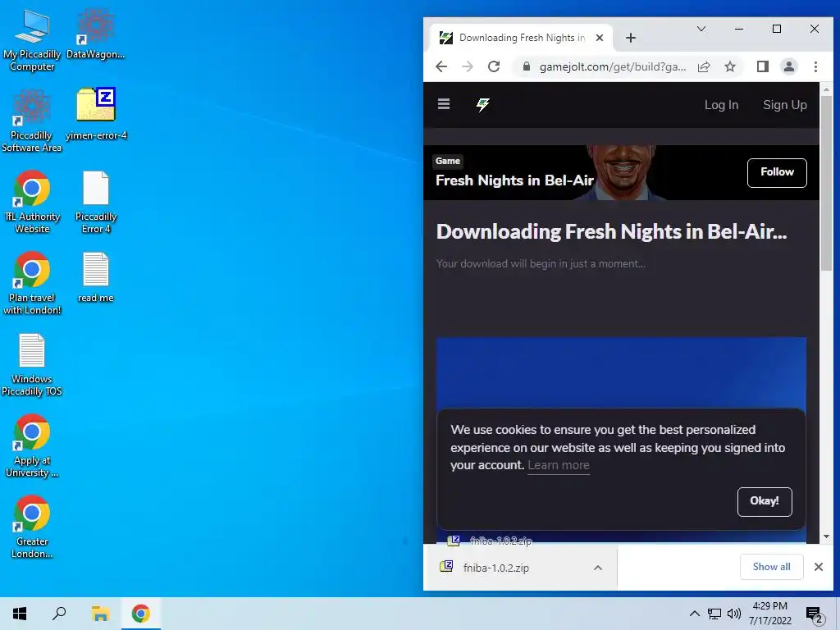Open Chrome side panel
The width and height of the screenshot is (840, 630).
tap(763, 66)
